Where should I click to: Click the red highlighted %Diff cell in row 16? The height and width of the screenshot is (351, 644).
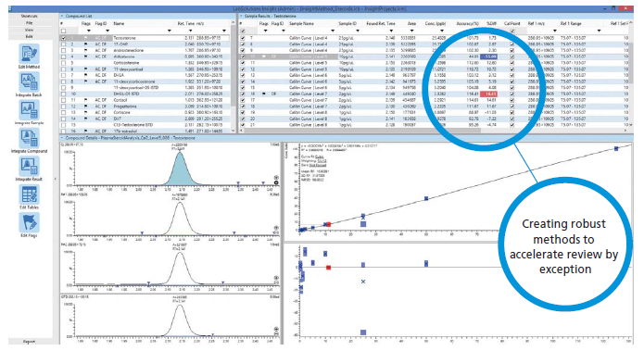489,94
